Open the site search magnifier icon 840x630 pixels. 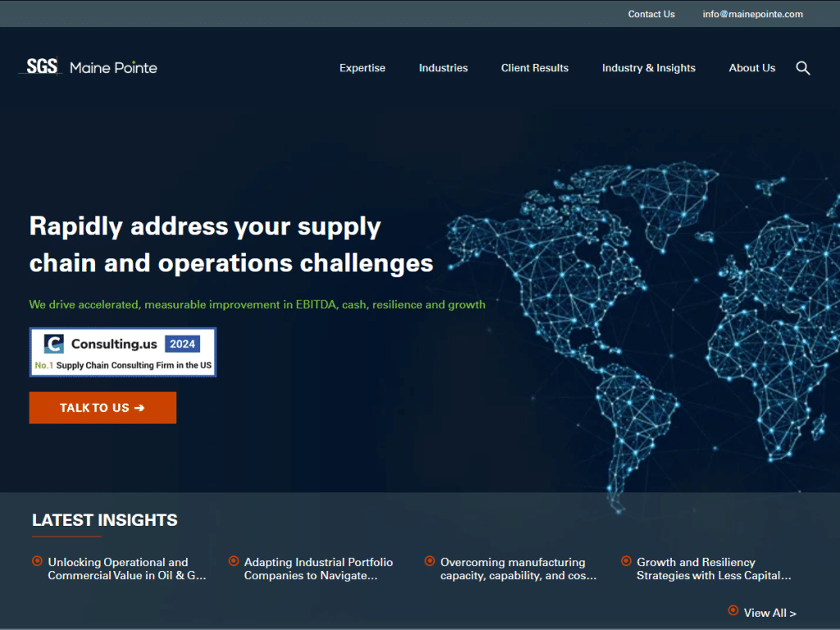click(x=802, y=68)
